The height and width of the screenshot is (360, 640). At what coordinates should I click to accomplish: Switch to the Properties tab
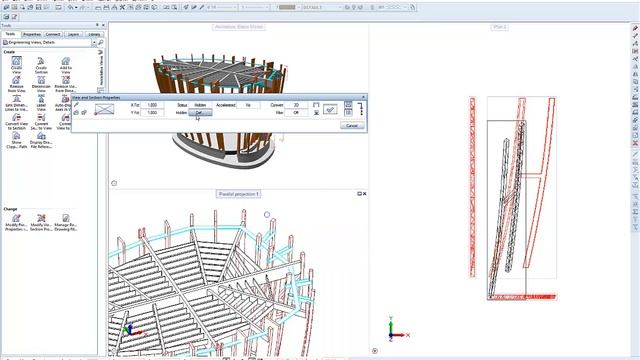32,34
